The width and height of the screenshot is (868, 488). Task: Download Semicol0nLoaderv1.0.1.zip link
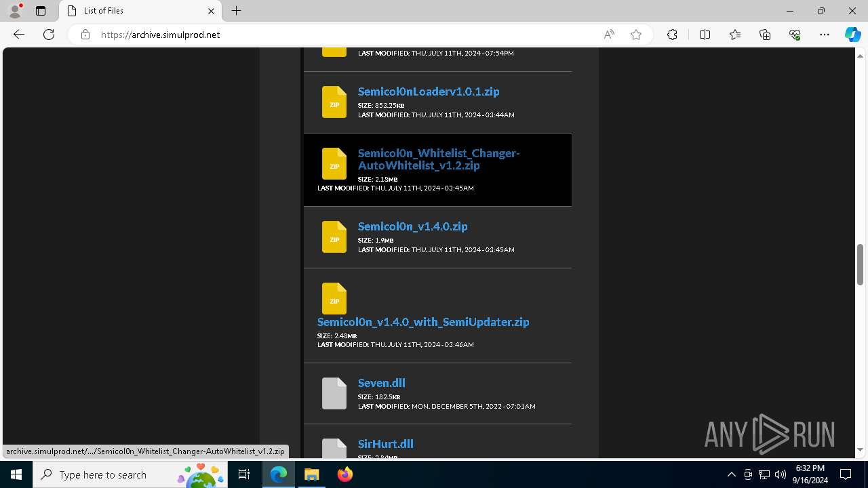click(429, 91)
